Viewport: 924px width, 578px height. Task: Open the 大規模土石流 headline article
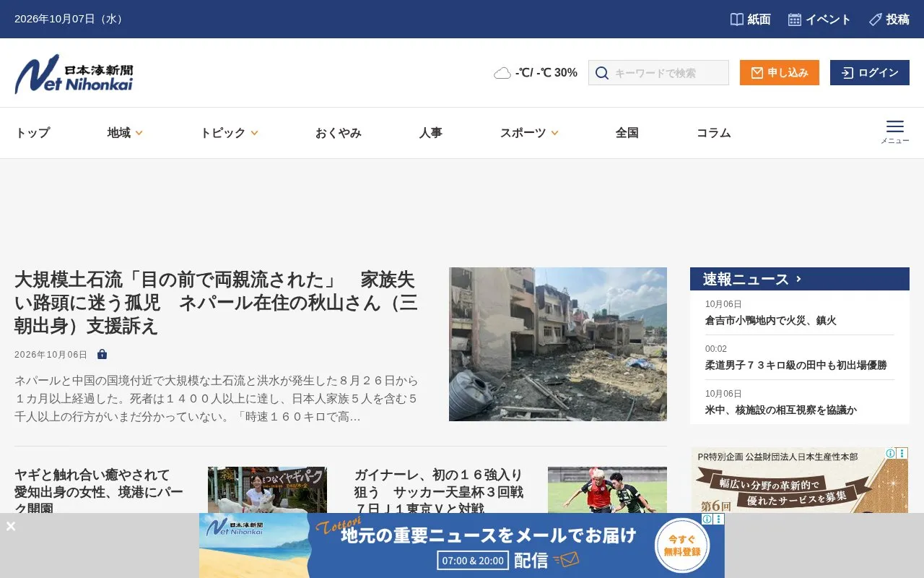(217, 303)
